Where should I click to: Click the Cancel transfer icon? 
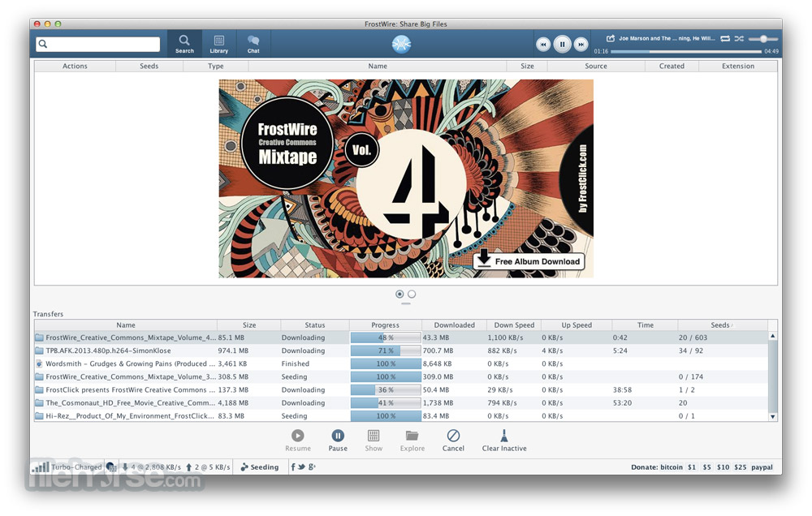pyautogui.click(x=453, y=435)
